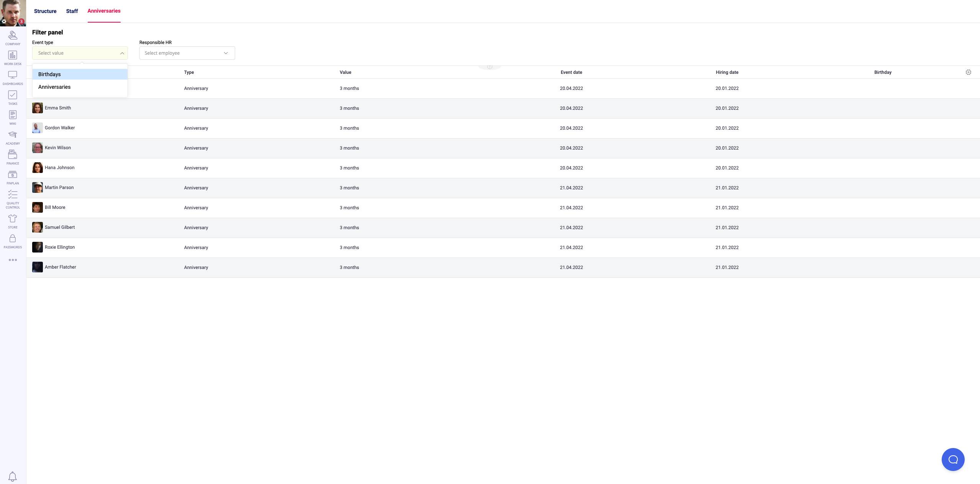Open the Finance sidebar icon

(x=13, y=157)
